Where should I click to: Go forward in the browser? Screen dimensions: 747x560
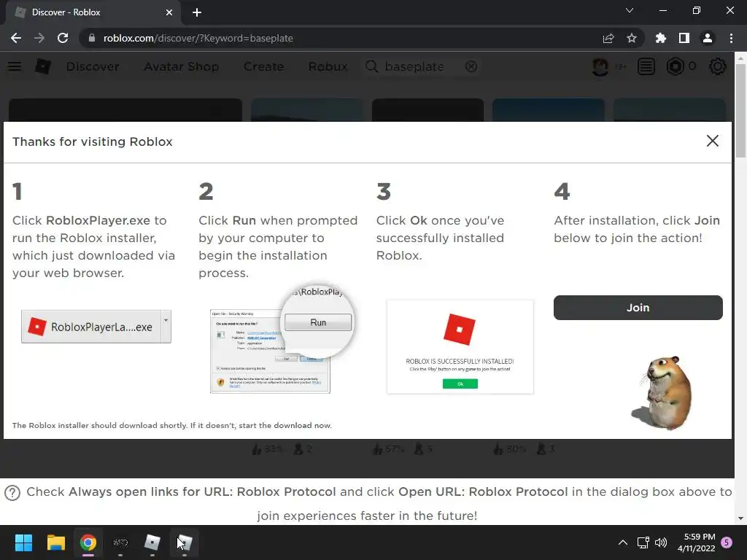pyautogui.click(x=39, y=38)
